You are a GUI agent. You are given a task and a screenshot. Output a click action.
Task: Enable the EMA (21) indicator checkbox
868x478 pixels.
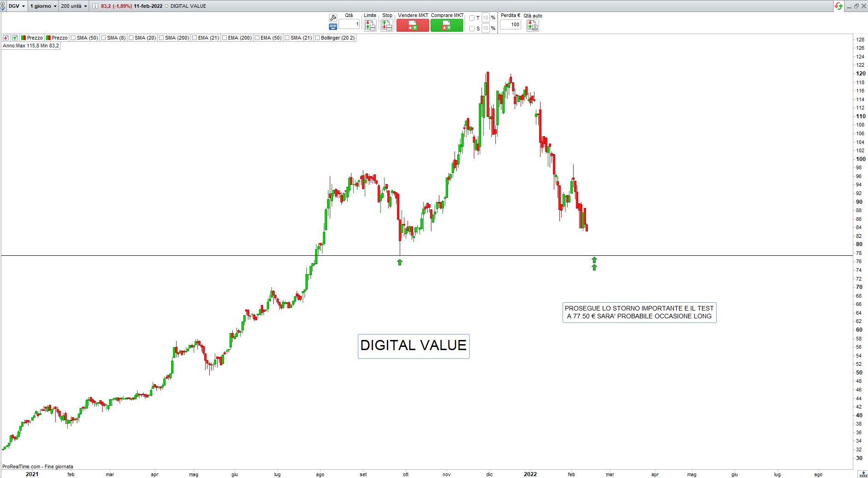click(195, 38)
